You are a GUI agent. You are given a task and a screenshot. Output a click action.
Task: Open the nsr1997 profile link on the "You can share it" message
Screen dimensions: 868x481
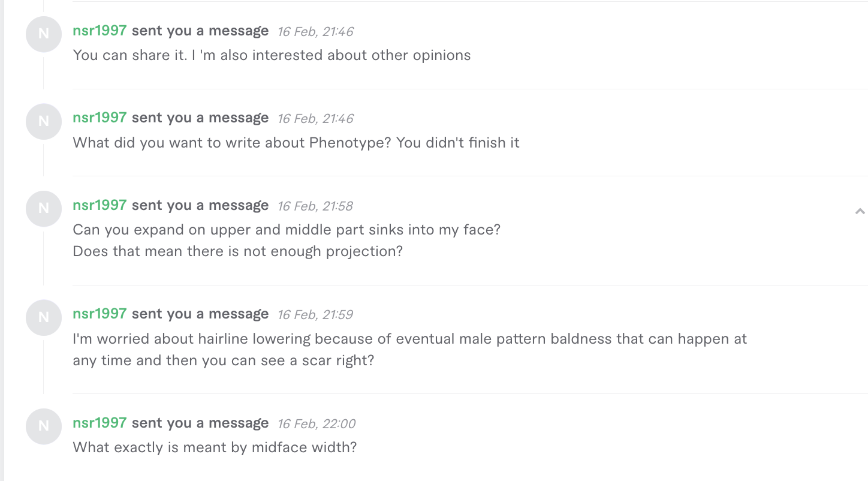100,31
